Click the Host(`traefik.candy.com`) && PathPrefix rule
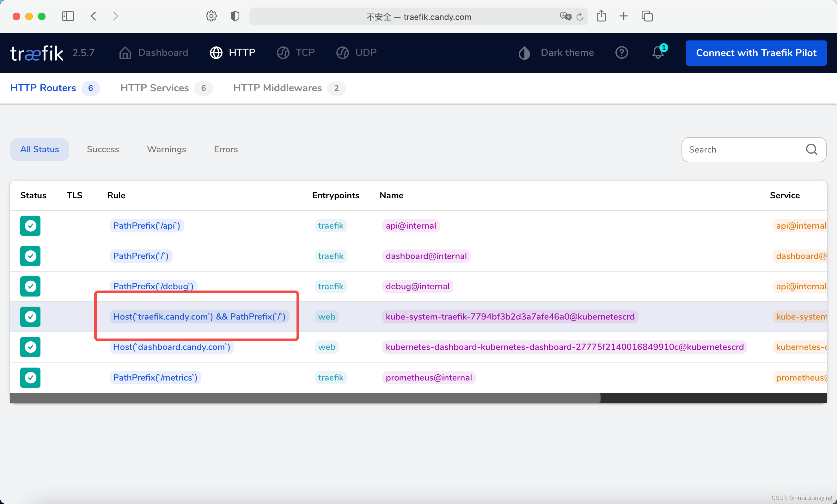The image size is (837, 504). click(x=199, y=317)
